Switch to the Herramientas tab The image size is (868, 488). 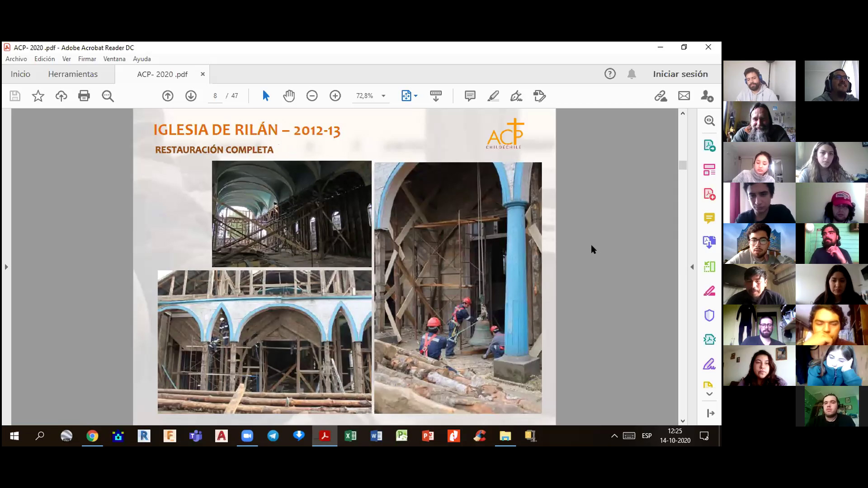pos(73,74)
